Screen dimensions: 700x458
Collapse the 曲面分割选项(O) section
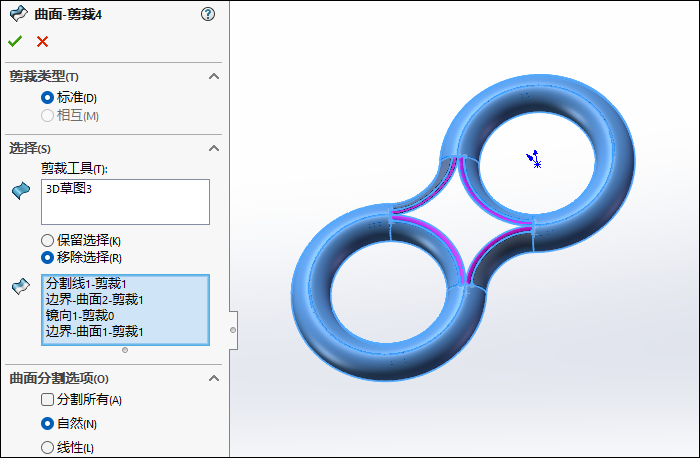(214, 379)
